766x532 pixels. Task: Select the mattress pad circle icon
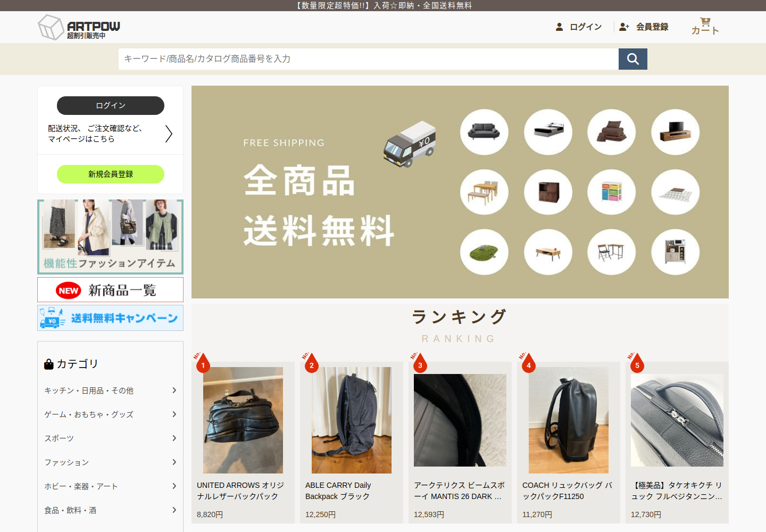point(675,192)
